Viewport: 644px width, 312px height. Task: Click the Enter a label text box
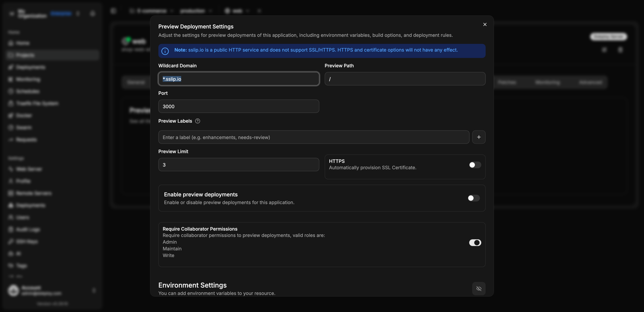pos(314,137)
